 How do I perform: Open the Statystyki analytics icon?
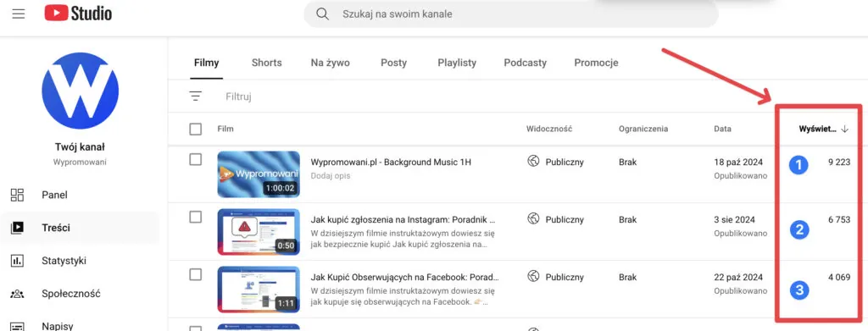point(17,260)
